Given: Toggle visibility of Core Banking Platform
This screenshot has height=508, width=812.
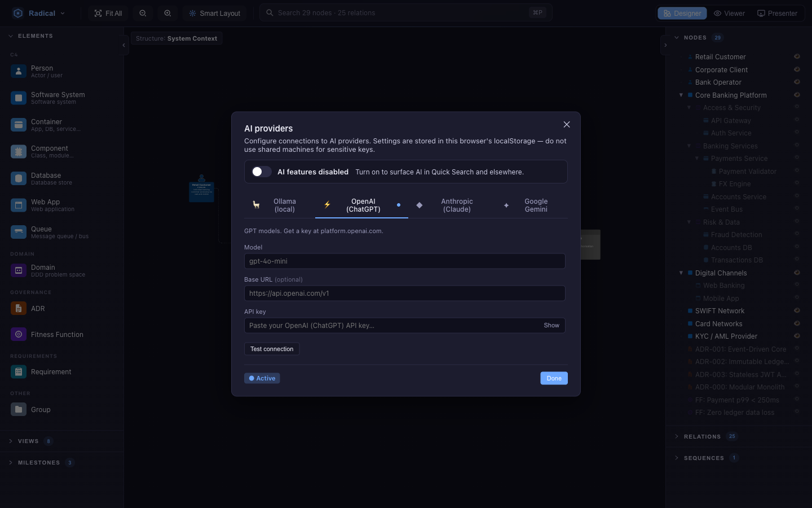Looking at the screenshot, I should (797, 95).
